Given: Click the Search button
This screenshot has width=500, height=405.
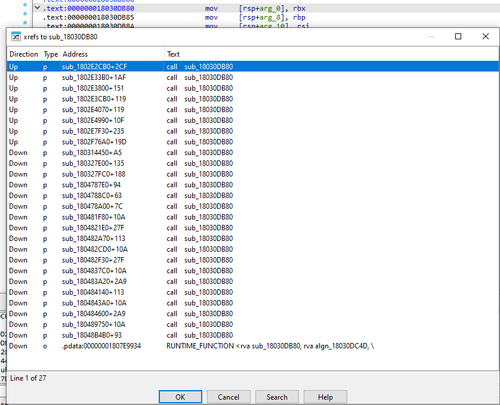Looking at the screenshot, I should click(277, 397).
